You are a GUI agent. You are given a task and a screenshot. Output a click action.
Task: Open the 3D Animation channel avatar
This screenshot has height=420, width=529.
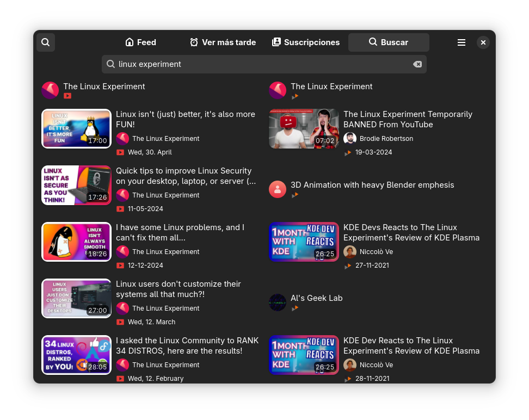278,189
